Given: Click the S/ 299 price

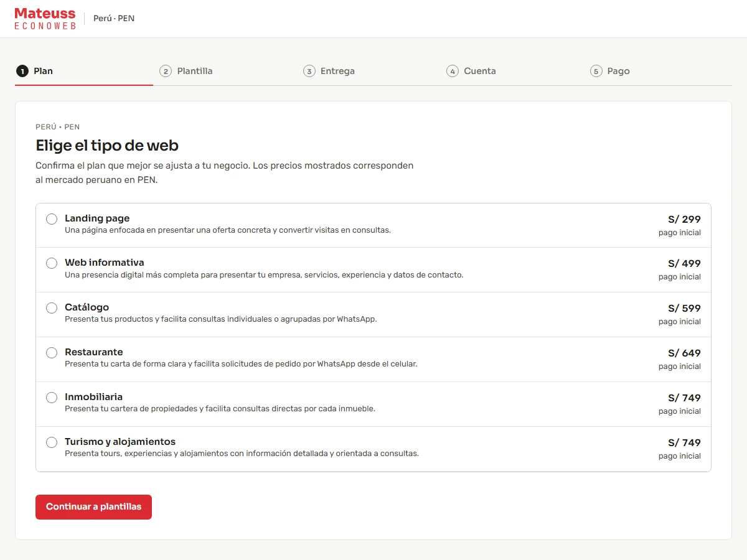Looking at the screenshot, I should 684,219.
